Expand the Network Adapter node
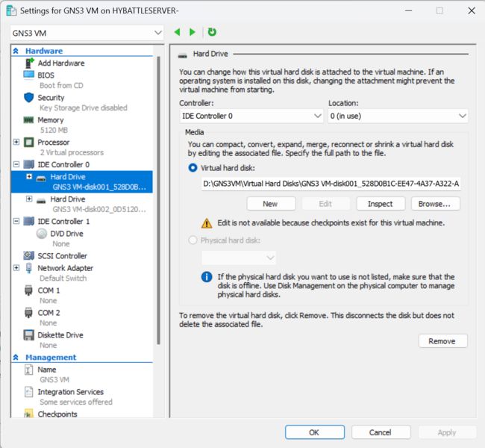Viewport: 485px width, 448px height. (16, 268)
